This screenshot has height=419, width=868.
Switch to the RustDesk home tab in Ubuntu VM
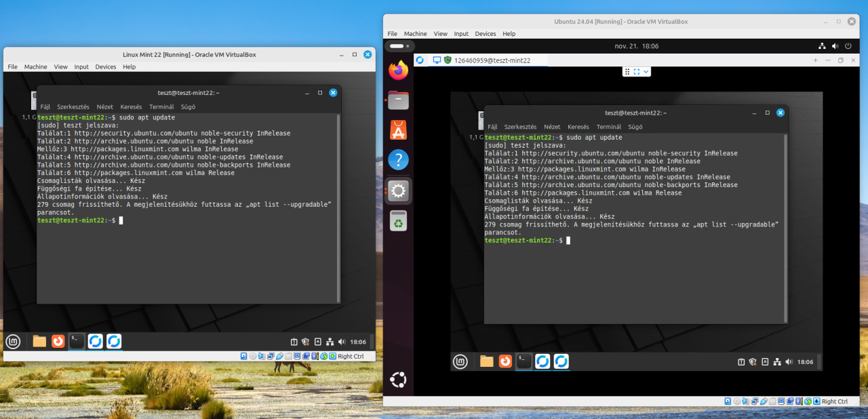click(x=420, y=60)
